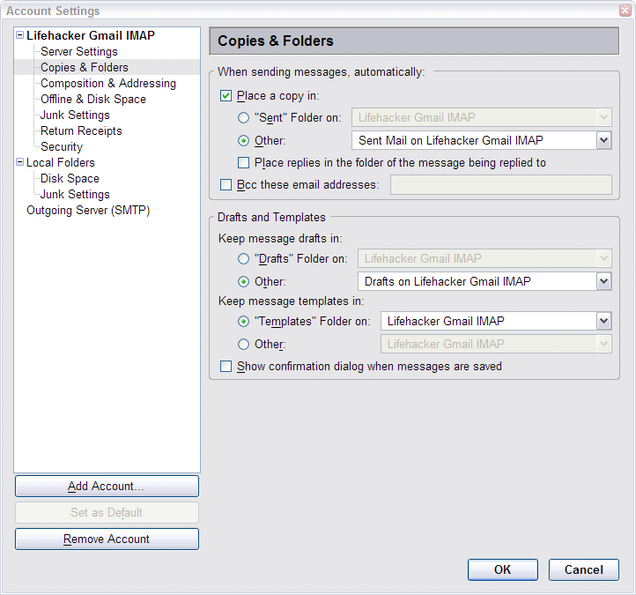The width and height of the screenshot is (636, 595).
Task: Open Security settings page
Action: pos(61,146)
